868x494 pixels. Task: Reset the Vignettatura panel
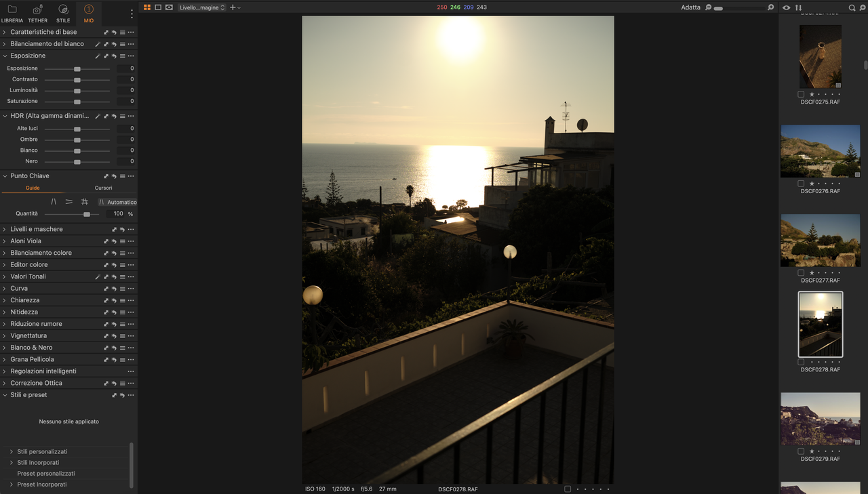pyautogui.click(x=114, y=336)
